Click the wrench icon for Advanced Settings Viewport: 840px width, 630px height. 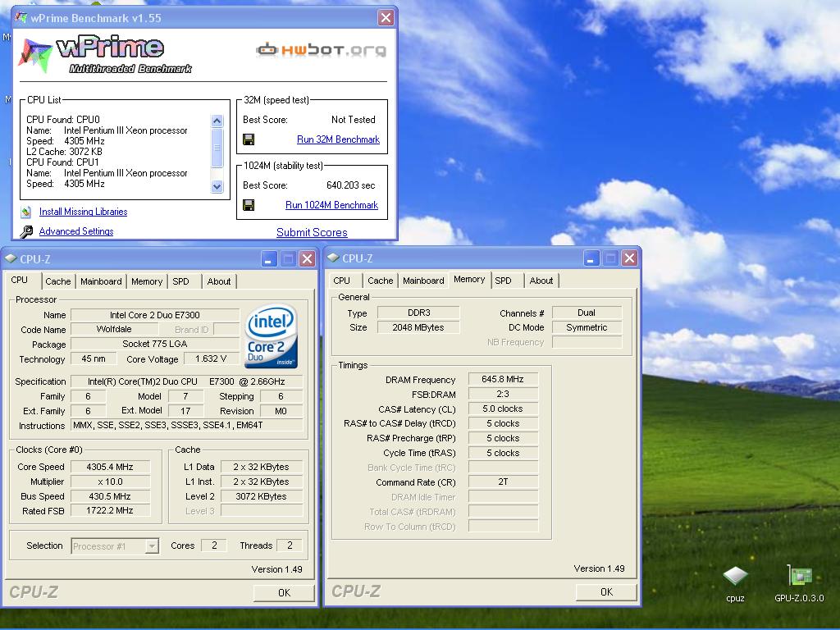point(25,231)
